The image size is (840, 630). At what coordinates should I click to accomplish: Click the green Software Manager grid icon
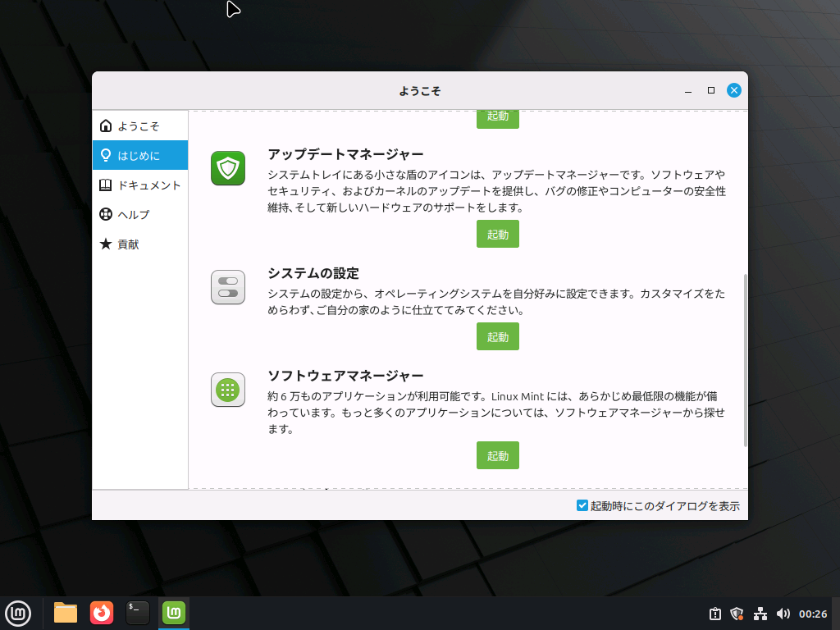(x=227, y=390)
